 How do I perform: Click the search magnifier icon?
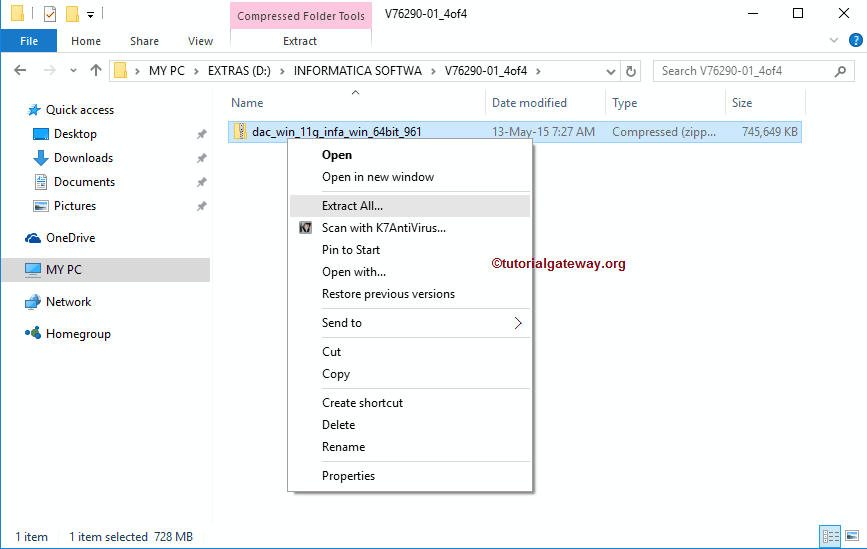click(840, 71)
